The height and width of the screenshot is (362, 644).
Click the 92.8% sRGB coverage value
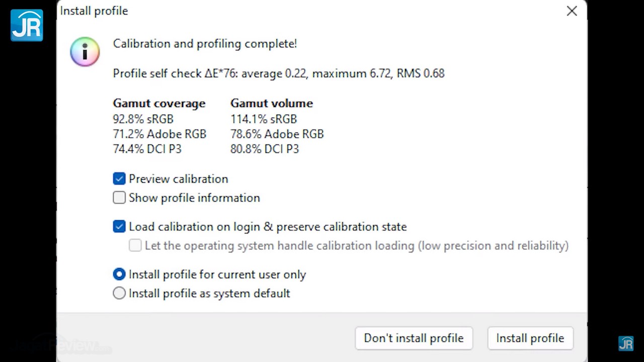coord(143,119)
